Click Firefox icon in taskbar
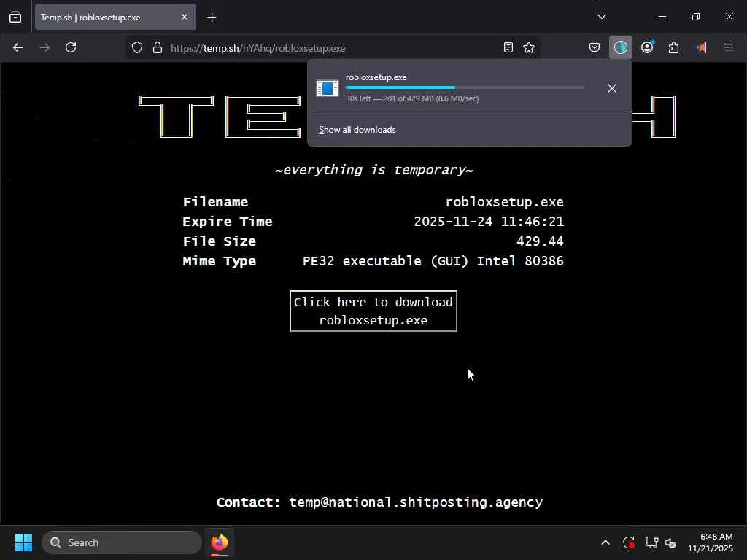 click(220, 542)
